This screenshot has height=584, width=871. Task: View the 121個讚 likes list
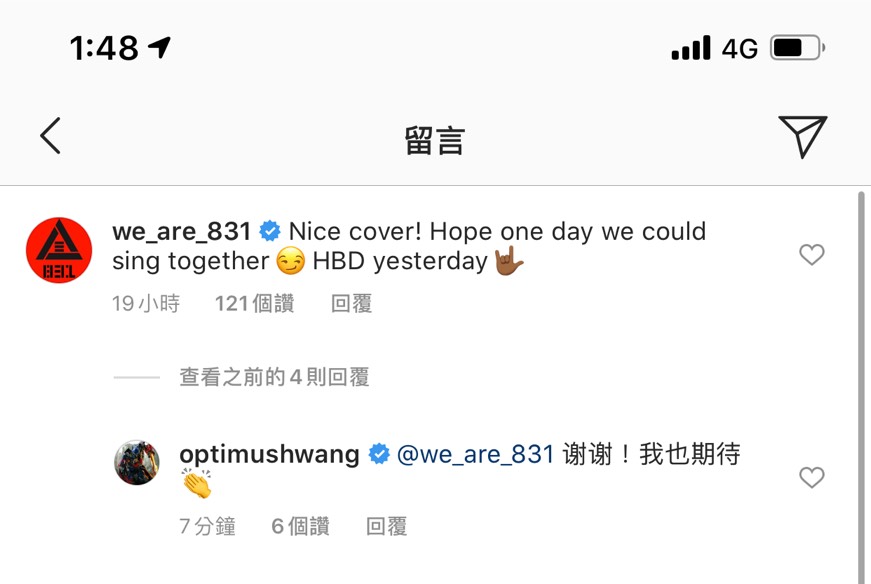point(254,304)
